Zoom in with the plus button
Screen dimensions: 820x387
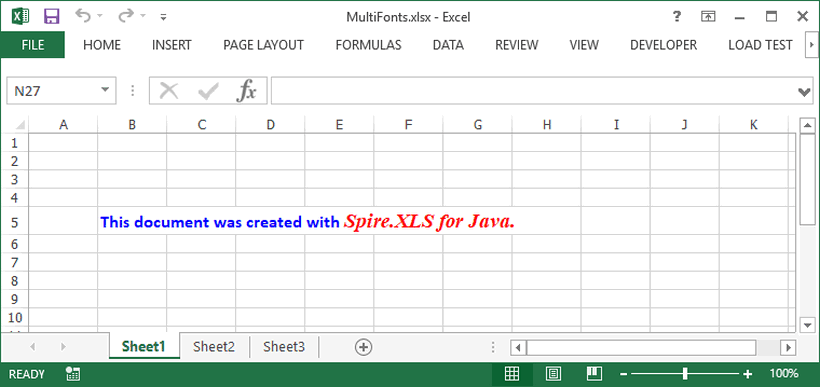coord(748,374)
